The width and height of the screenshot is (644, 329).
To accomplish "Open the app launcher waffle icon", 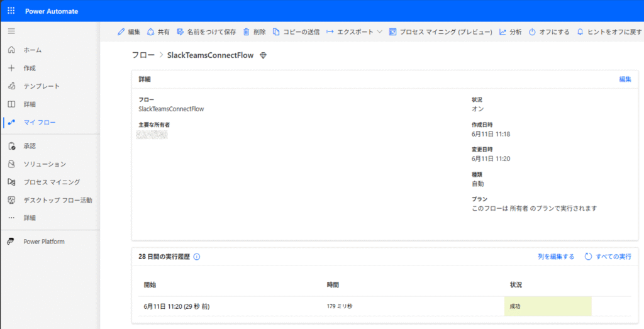I will point(11,11).
